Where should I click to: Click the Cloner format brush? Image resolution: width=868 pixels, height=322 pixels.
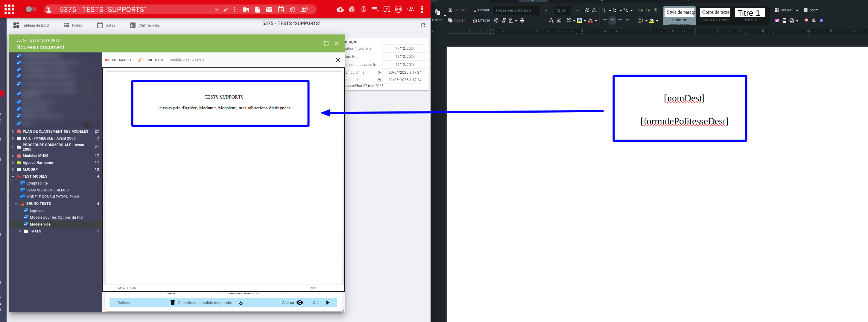click(x=481, y=10)
